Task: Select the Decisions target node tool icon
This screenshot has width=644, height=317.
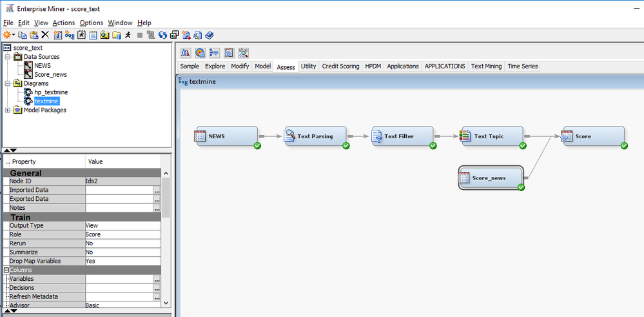Action: coord(200,53)
